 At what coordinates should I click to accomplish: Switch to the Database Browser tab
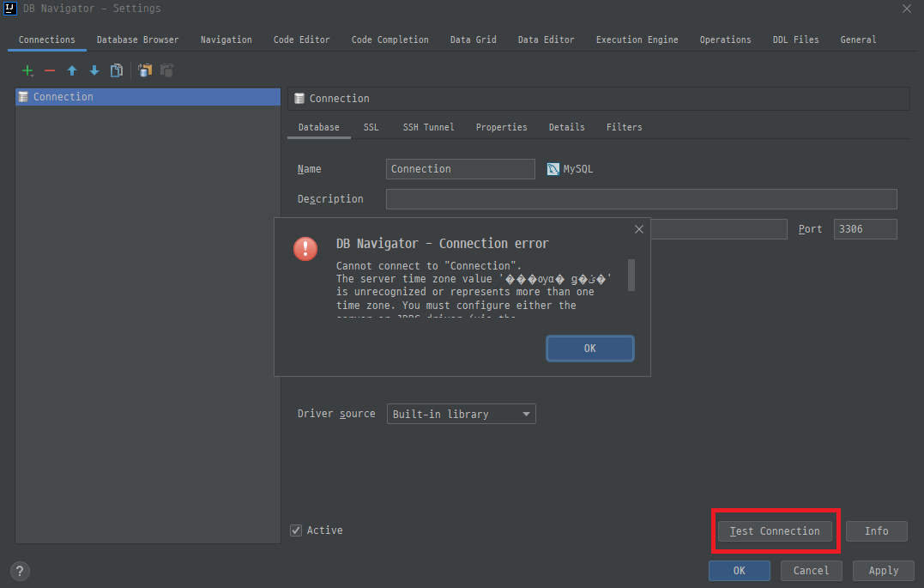point(137,39)
